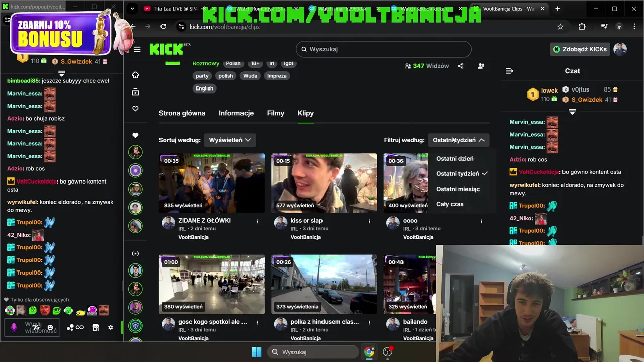Select Ostatni miesiąc filter option
Viewport: 644px width, 362px height.
tap(458, 189)
